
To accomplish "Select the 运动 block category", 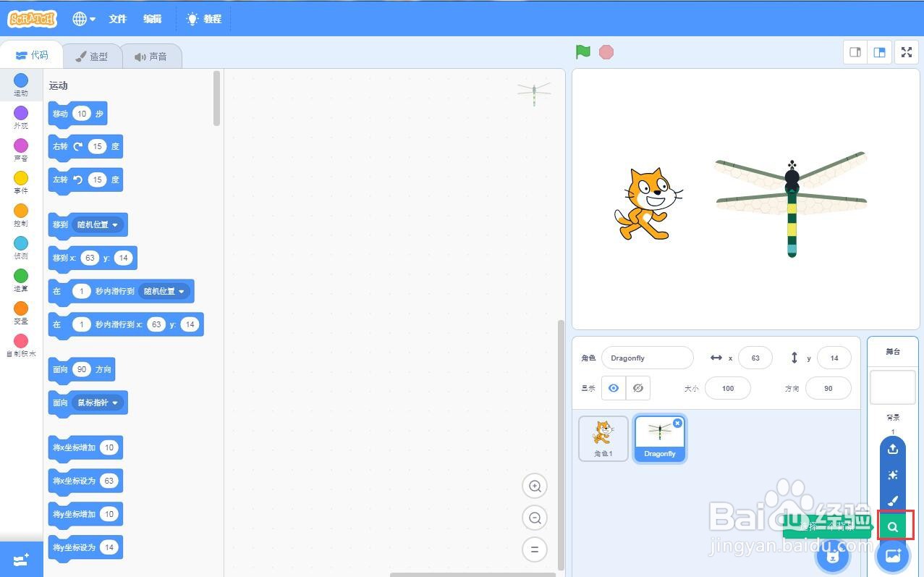I will click(21, 85).
